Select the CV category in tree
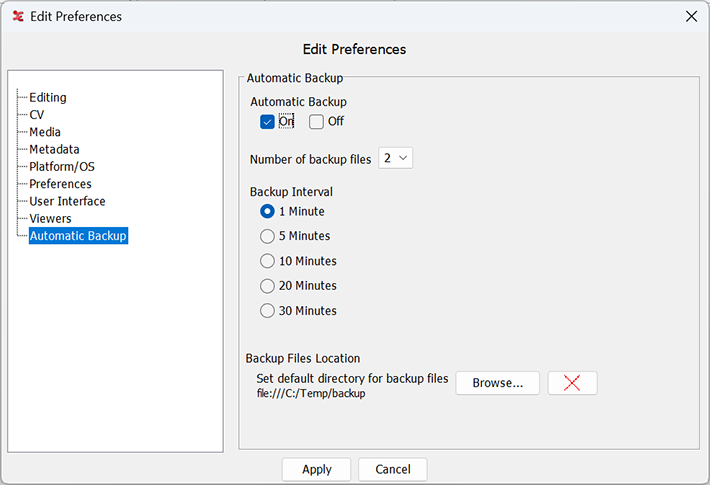This screenshot has height=485, width=710. coord(37,115)
